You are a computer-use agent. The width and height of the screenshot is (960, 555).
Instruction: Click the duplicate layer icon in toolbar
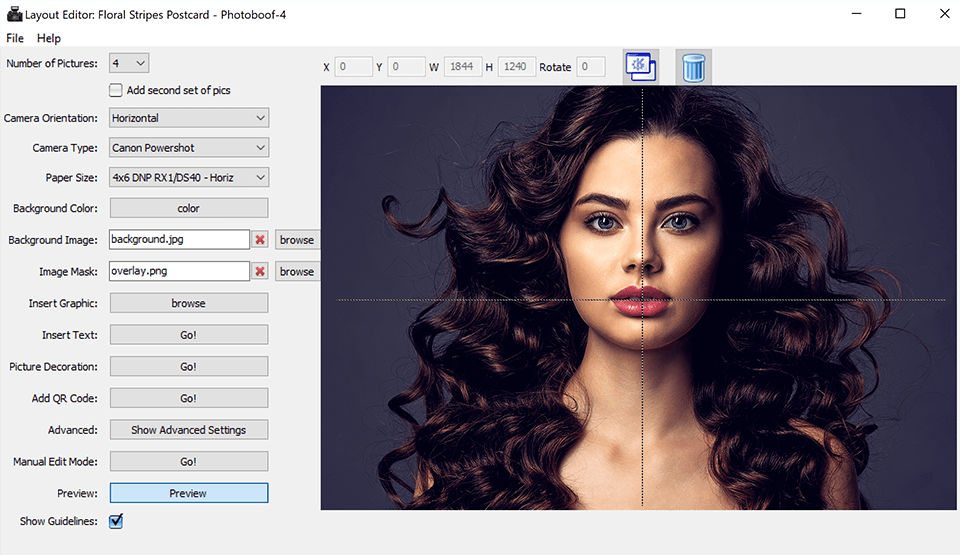[x=640, y=67]
